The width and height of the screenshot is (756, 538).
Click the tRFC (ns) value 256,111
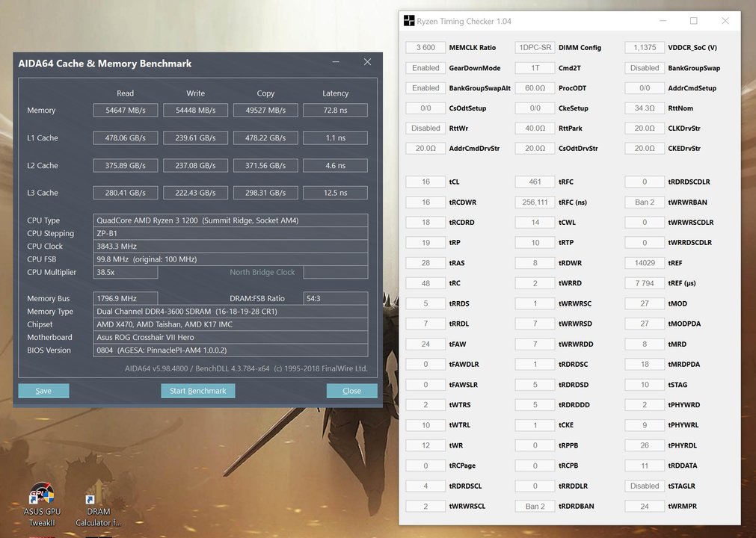(535, 202)
